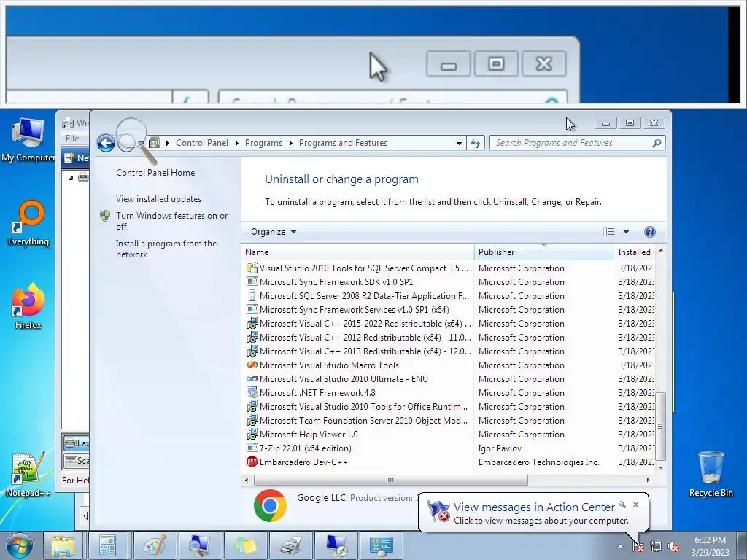Click the Control Panel taskbar icon
This screenshot has height=560, width=747.
click(381, 546)
